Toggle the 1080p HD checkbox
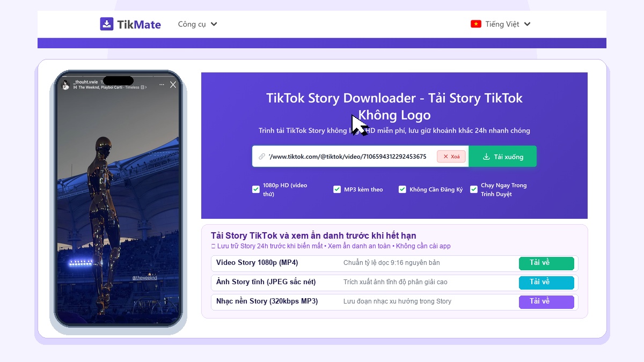This screenshot has width=644, height=362. pos(256,189)
